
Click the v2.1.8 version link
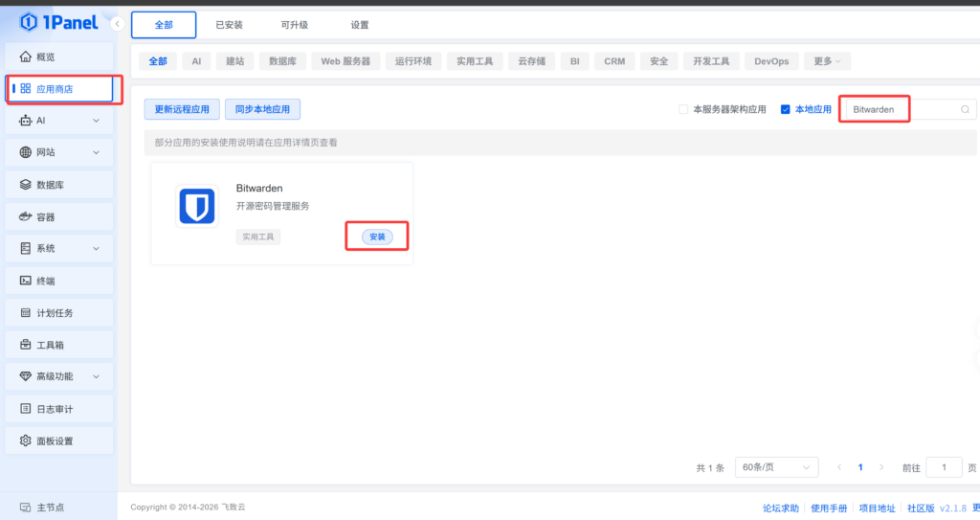point(953,509)
